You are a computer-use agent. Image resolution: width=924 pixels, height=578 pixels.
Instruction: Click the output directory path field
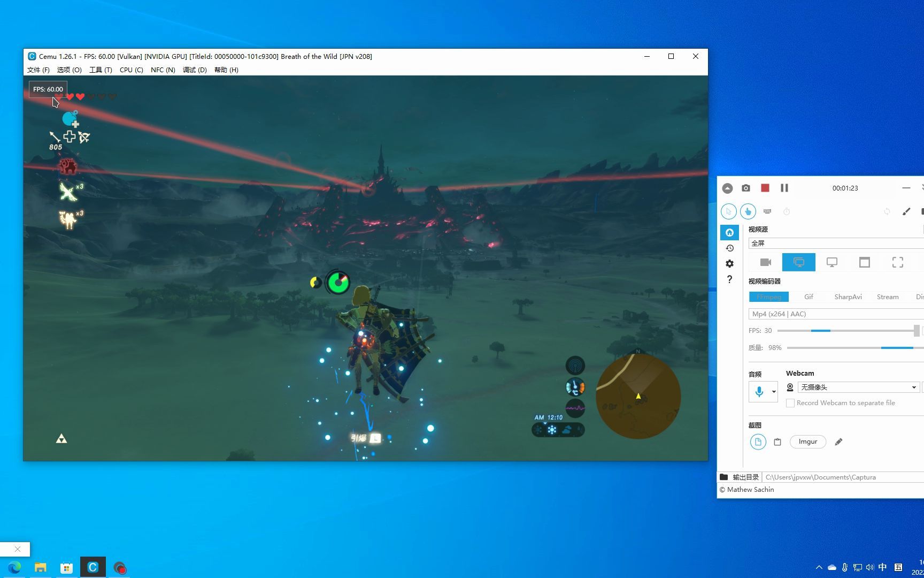tap(843, 477)
